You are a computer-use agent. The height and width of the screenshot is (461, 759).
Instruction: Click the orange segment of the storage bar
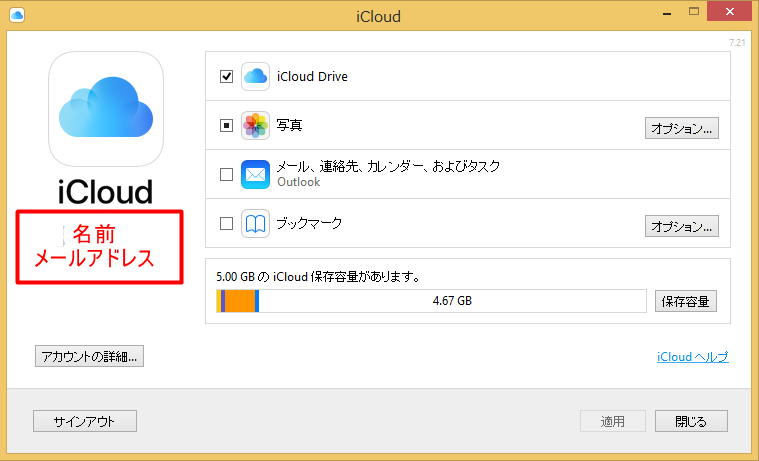coord(240,301)
